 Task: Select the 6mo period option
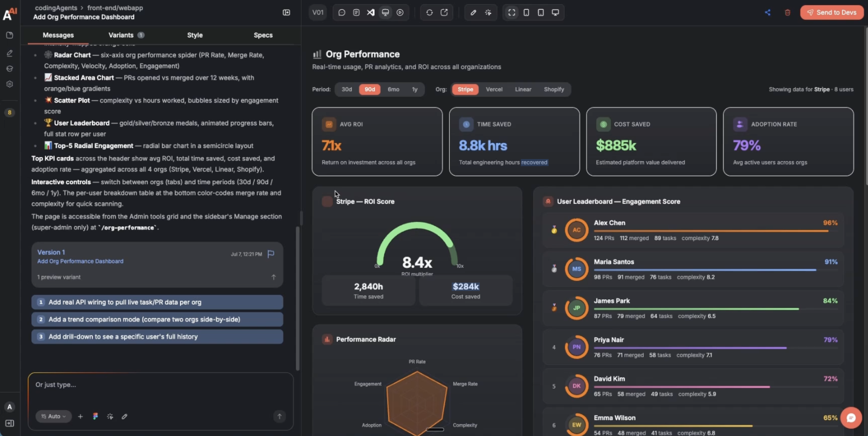pos(393,89)
